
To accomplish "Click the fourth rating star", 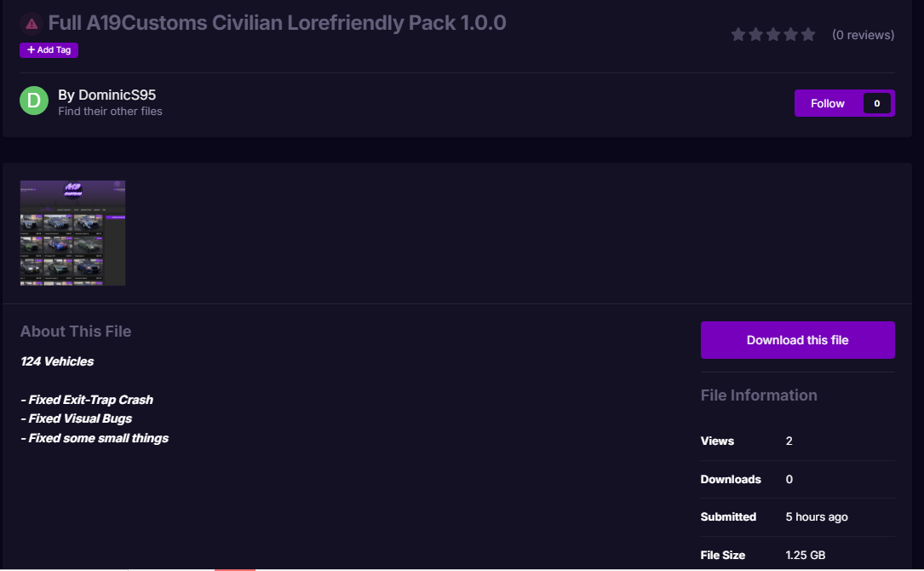I will coord(791,35).
